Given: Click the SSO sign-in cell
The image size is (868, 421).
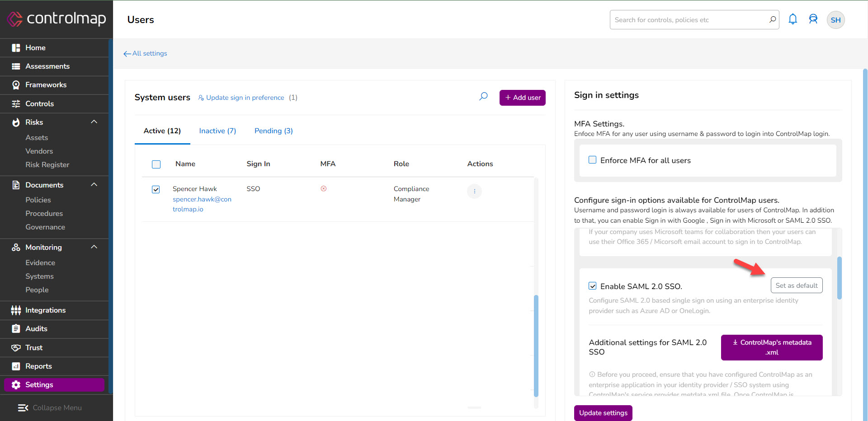Looking at the screenshot, I should [253, 189].
